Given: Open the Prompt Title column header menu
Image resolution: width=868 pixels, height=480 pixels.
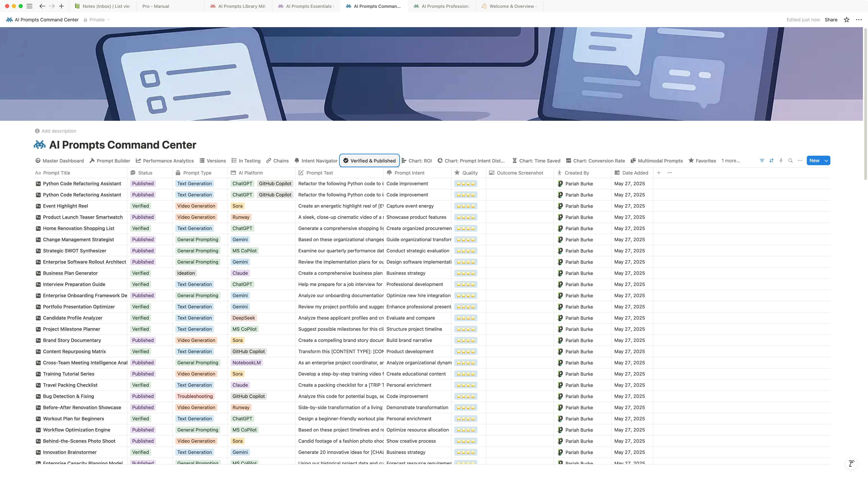Looking at the screenshot, I should [80, 173].
